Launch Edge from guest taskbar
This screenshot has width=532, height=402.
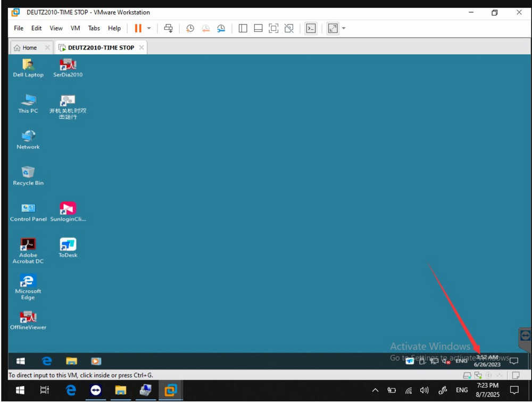pos(46,361)
